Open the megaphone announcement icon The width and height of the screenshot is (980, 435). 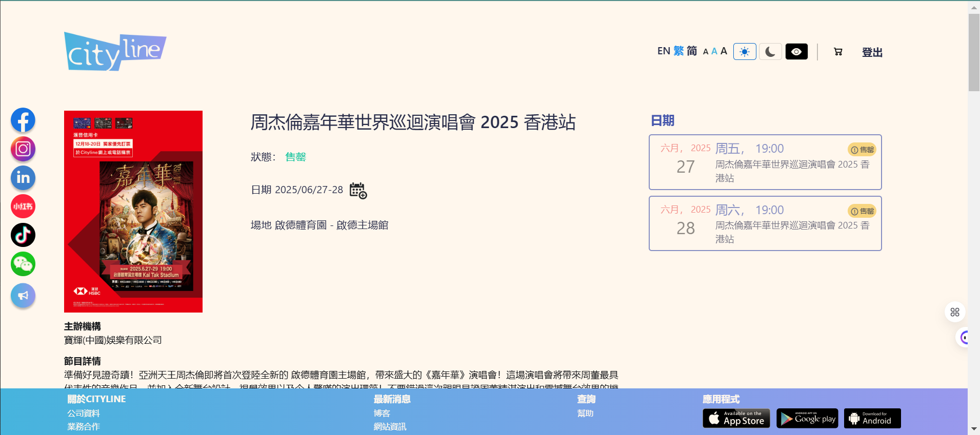coord(23,296)
